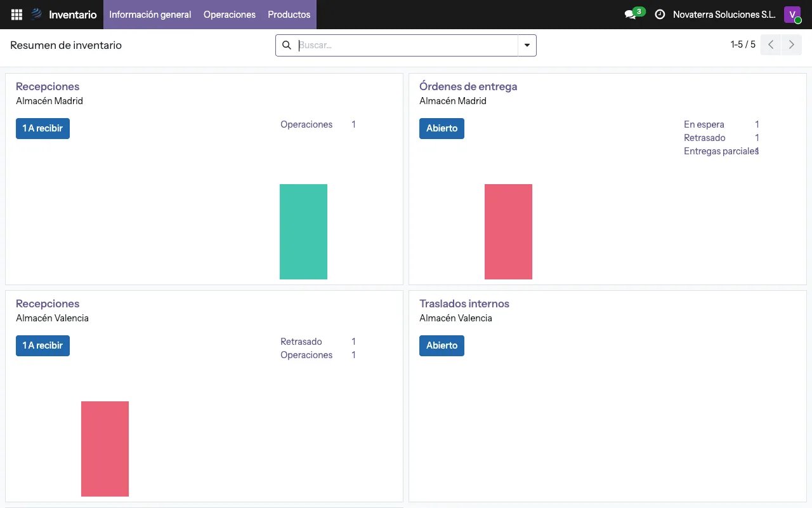
Task: Click Abierto on Órdenes de entrega card
Action: click(x=442, y=128)
